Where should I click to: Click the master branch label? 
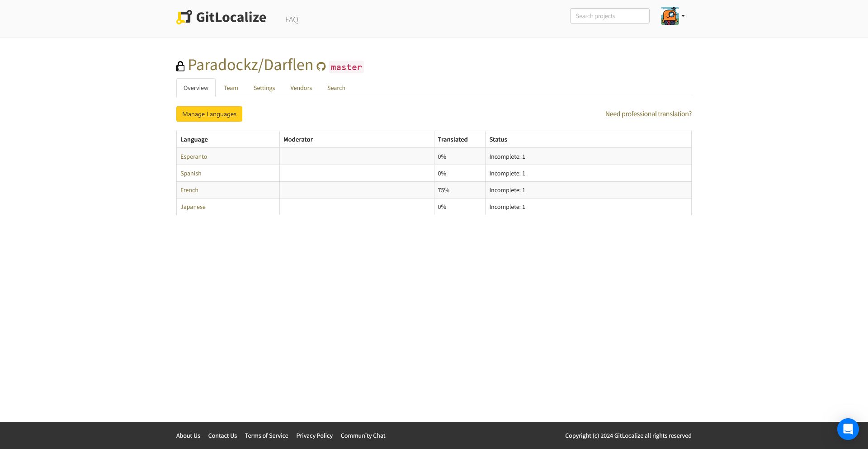(x=346, y=67)
